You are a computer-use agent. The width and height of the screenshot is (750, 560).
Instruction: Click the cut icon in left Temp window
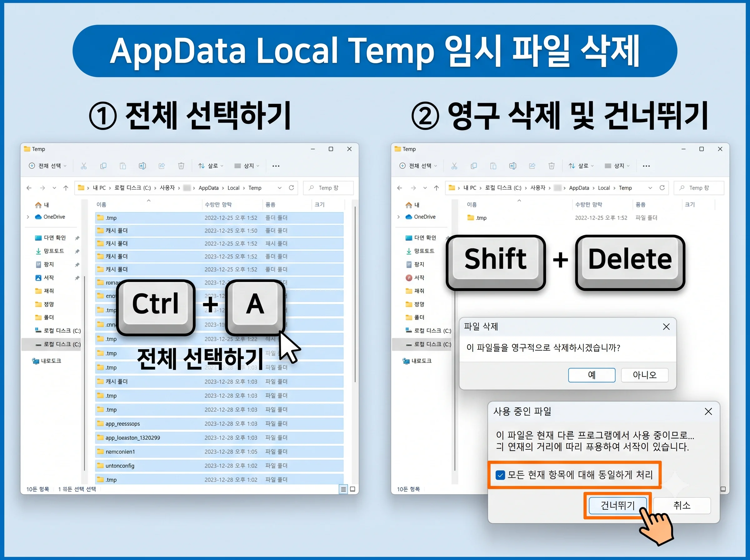84,166
